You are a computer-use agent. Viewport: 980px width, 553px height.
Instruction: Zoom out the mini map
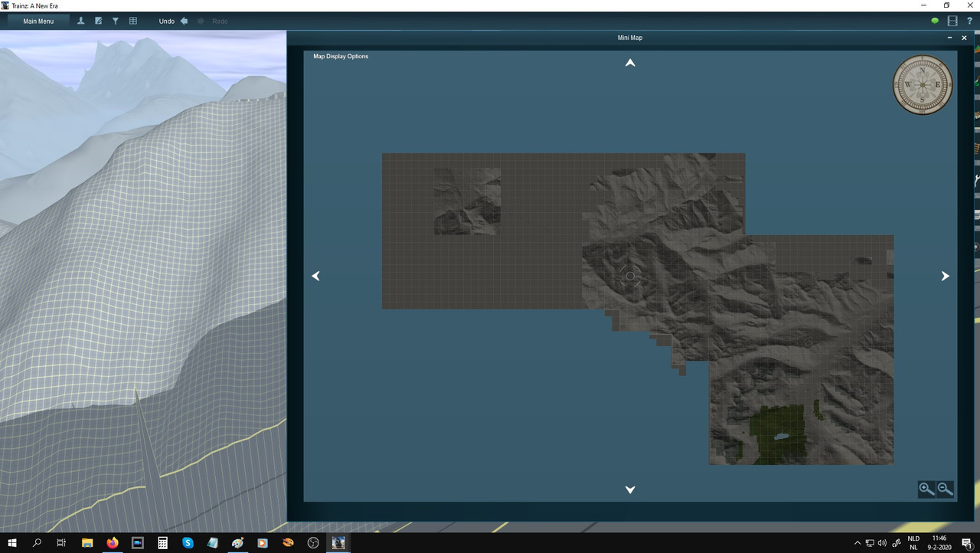click(x=945, y=489)
